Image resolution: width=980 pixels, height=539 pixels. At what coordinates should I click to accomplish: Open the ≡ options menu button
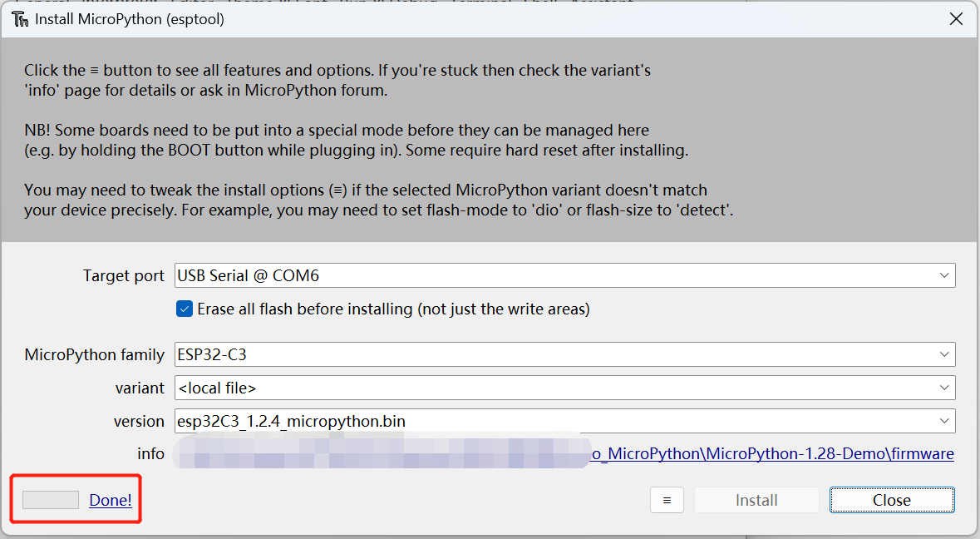pos(667,500)
